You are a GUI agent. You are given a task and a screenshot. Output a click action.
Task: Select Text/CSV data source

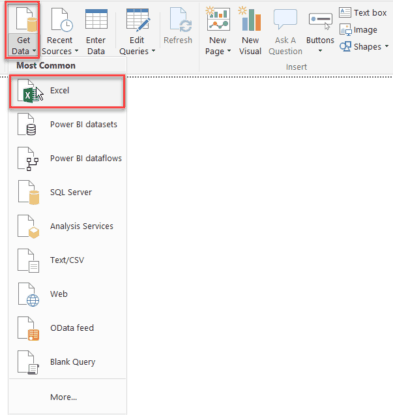coord(67,260)
